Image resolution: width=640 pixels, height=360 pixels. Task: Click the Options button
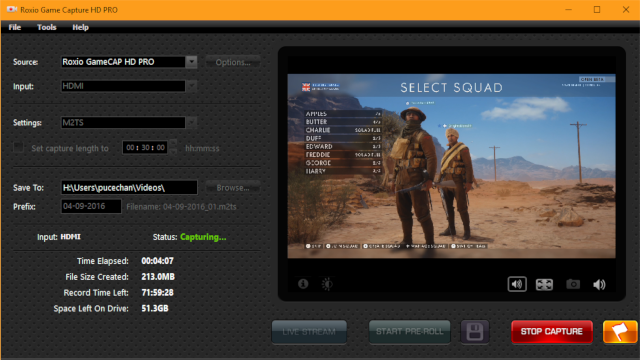pos(233,62)
